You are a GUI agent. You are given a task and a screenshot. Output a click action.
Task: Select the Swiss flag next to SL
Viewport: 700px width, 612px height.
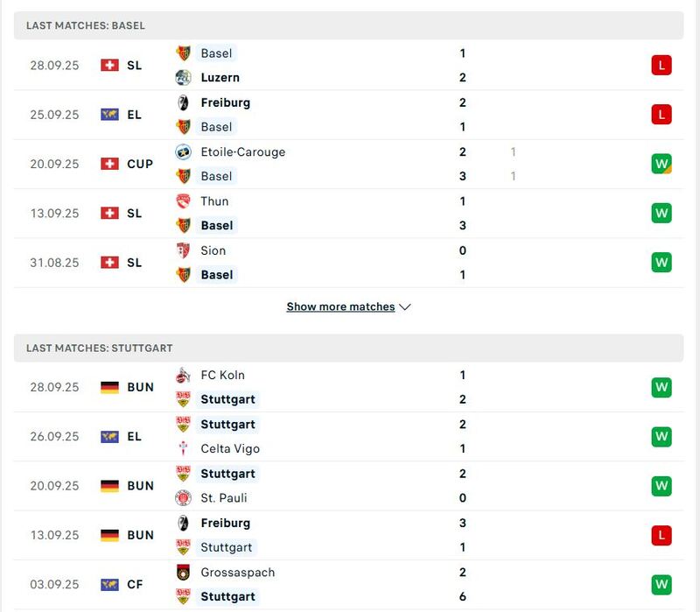[x=112, y=65]
